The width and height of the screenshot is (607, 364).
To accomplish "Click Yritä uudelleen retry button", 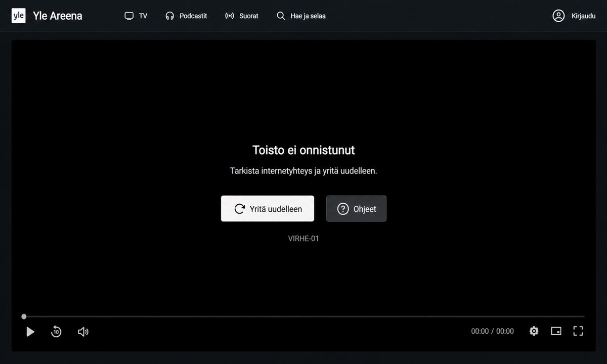I will pyautogui.click(x=268, y=209).
